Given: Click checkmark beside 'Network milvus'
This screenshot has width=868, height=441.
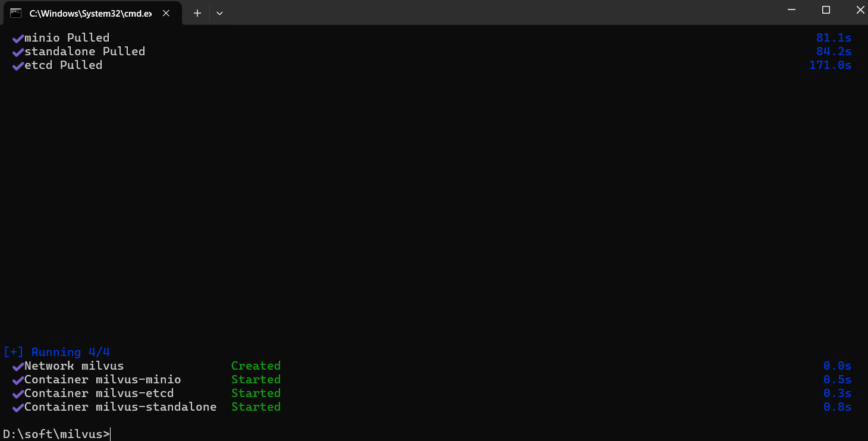Looking at the screenshot, I should click(18, 367).
